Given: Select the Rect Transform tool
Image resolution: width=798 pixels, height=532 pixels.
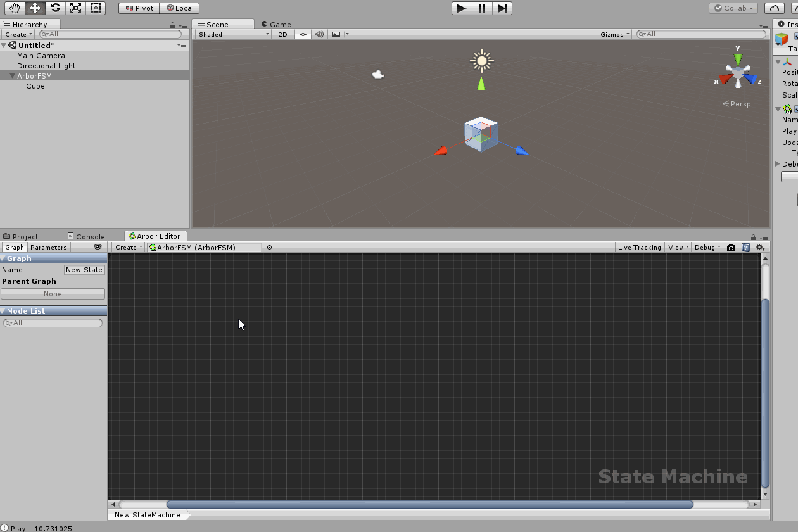Looking at the screenshot, I should [x=96, y=8].
